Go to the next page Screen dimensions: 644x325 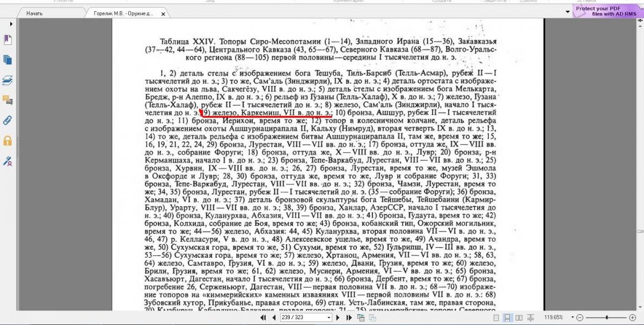click(338, 317)
